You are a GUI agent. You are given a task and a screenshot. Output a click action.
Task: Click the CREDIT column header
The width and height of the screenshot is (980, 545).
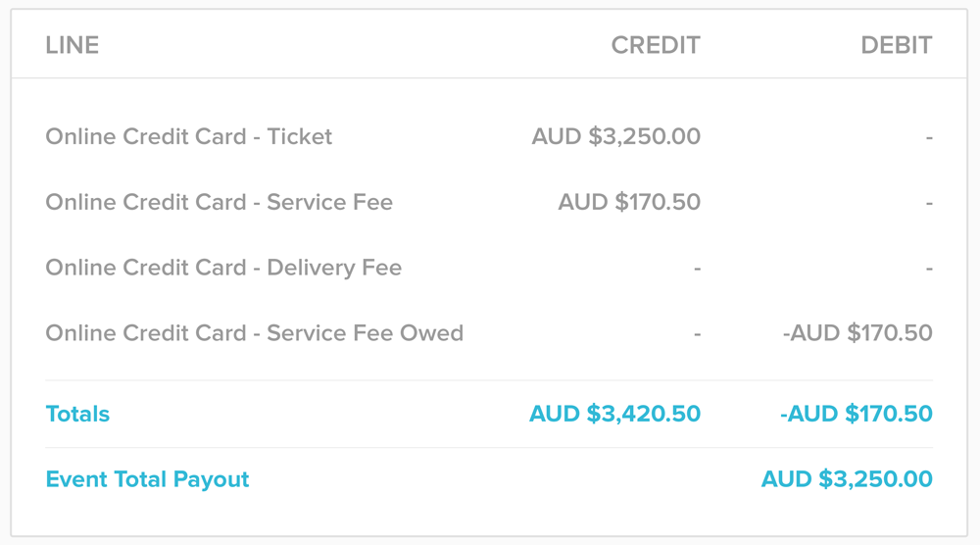(655, 45)
